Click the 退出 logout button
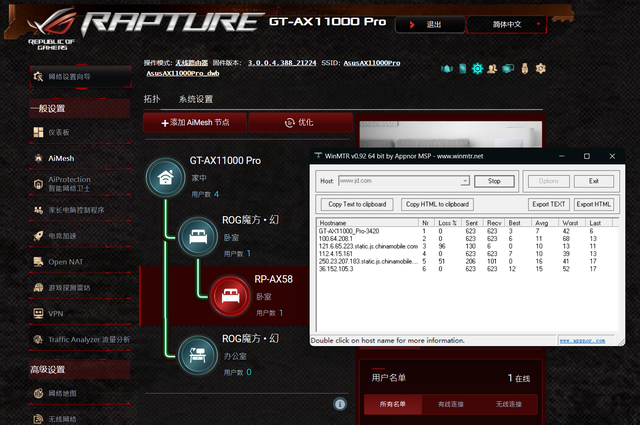Image resolution: width=640 pixels, height=425 pixels. pos(430,24)
